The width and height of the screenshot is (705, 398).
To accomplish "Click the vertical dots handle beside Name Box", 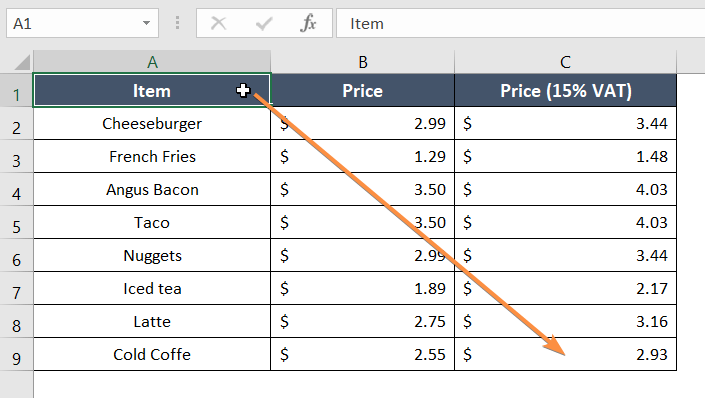I will click(177, 23).
